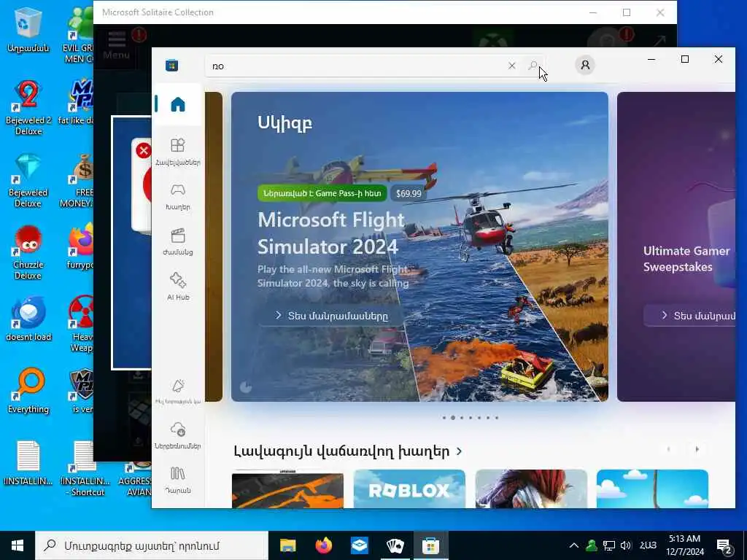The height and width of the screenshot is (560, 747).
Task: Open the clock showing 5:13 AM
Action: pos(684,545)
